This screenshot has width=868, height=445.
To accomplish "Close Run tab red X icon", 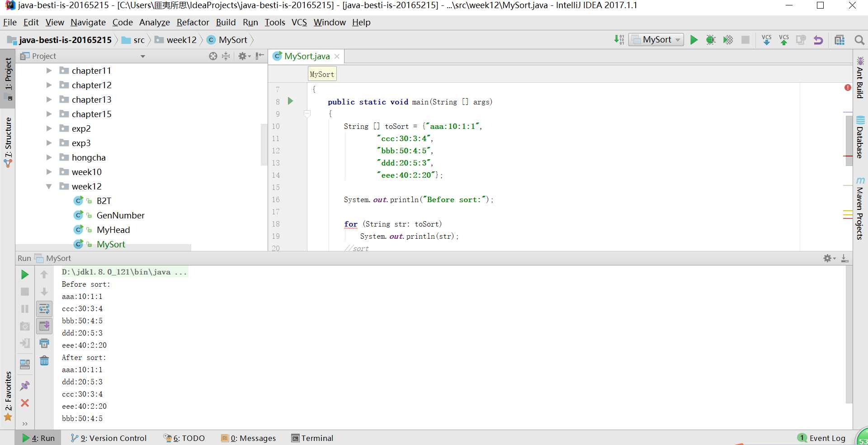I will pos(25,403).
